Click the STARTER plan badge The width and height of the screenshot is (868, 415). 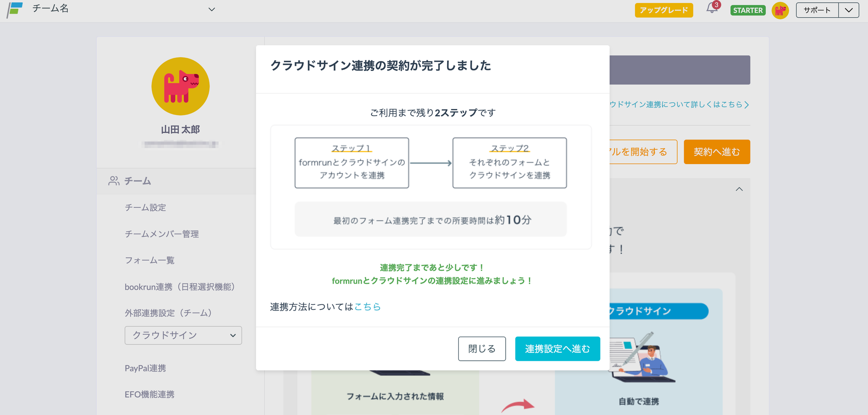pyautogui.click(x=748, y=10)
